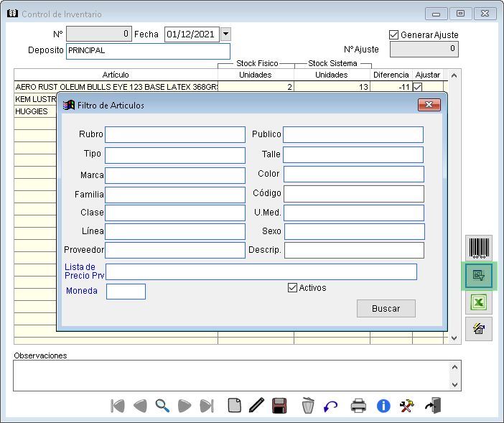Click the Marca input field
This screenshot has width=504, height=423.
point(175,175)
